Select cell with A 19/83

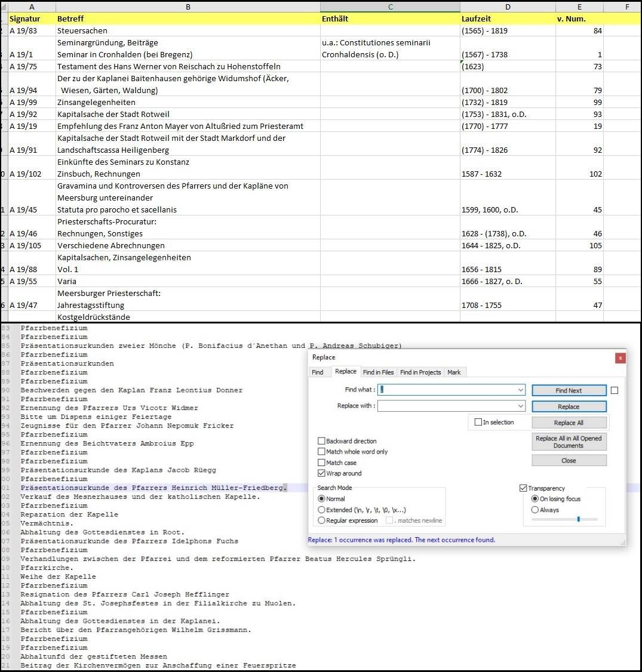click(32, 31)
